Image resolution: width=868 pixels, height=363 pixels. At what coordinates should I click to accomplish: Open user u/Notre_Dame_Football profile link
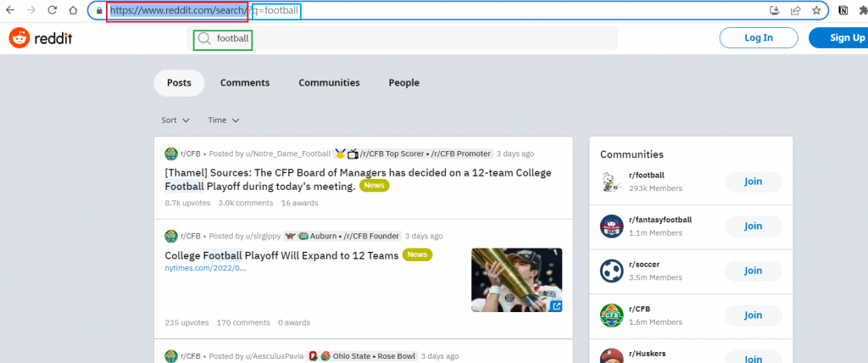(x=288, y=154)
